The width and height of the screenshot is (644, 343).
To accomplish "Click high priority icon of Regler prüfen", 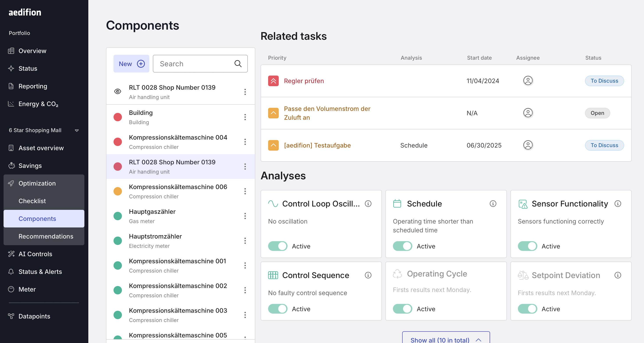I will (273, 81).
